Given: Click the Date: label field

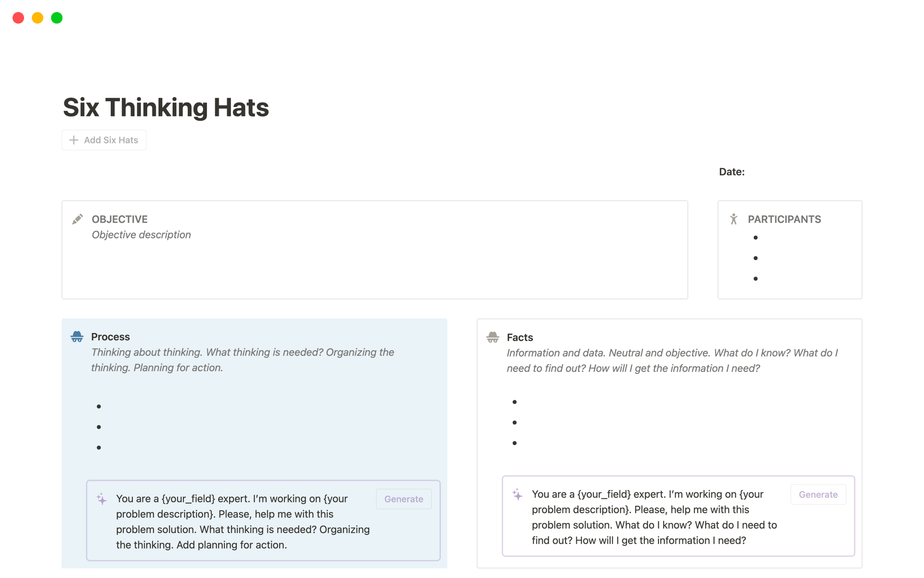Looking at the screenshot, I should (x=731, y=172).
